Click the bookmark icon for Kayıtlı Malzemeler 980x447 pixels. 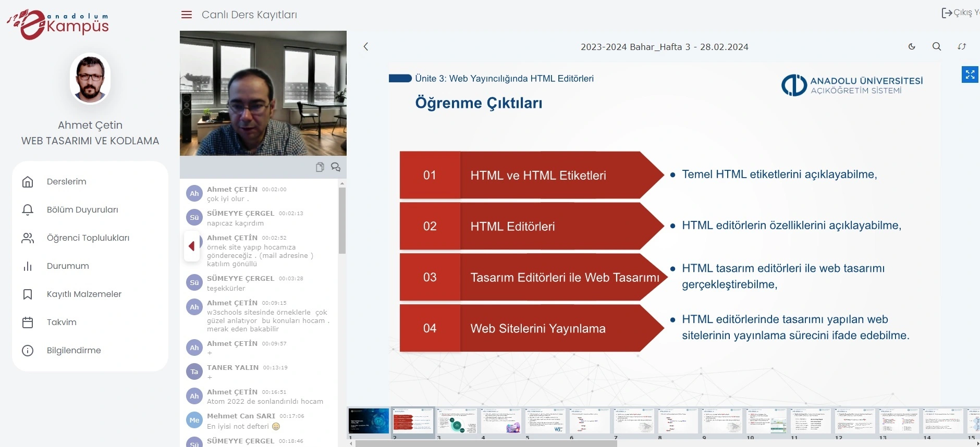pos(28,294)
